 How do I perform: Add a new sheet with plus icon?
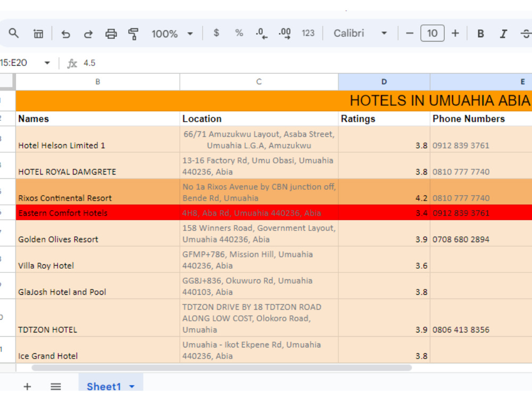coord(27,386)
